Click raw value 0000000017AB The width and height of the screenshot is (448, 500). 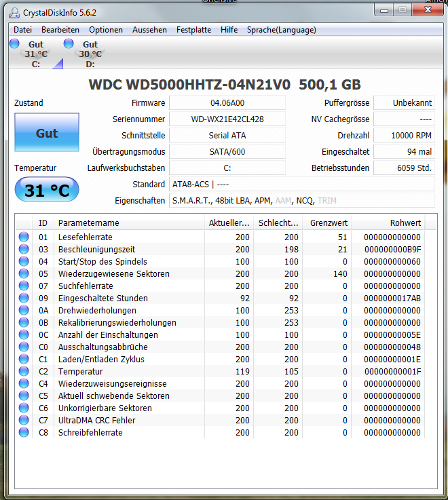tap(392, 298)
